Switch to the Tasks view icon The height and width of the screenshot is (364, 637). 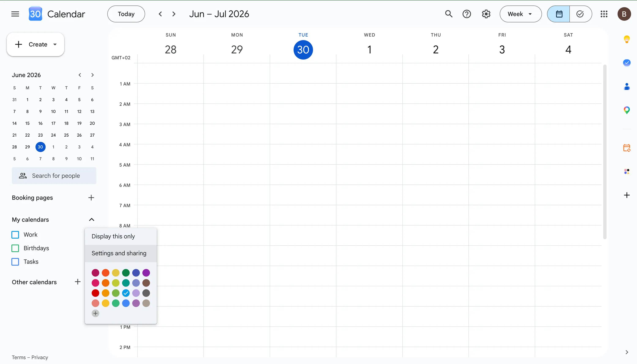(580, 14)
